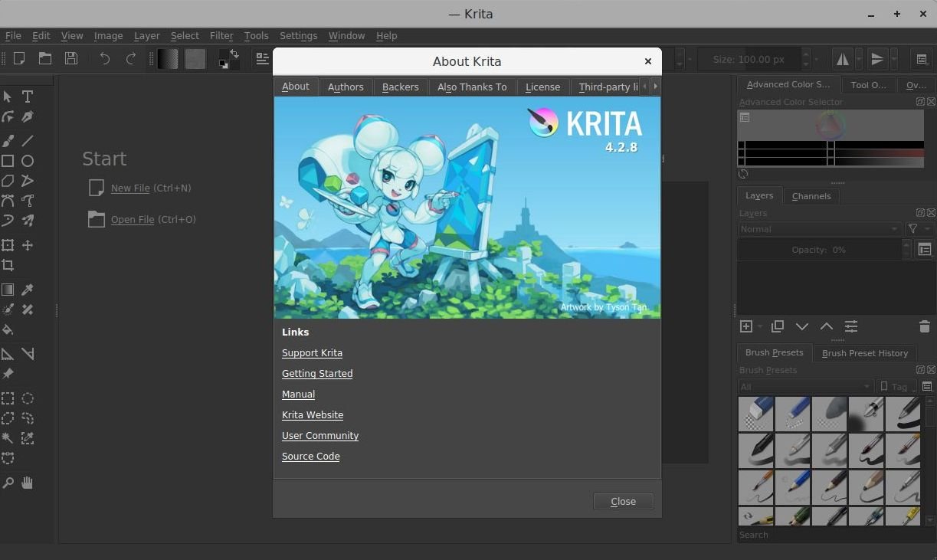Open the Filter menu
This screenshot has height=560, width=937.
click(x=221, y=35)
